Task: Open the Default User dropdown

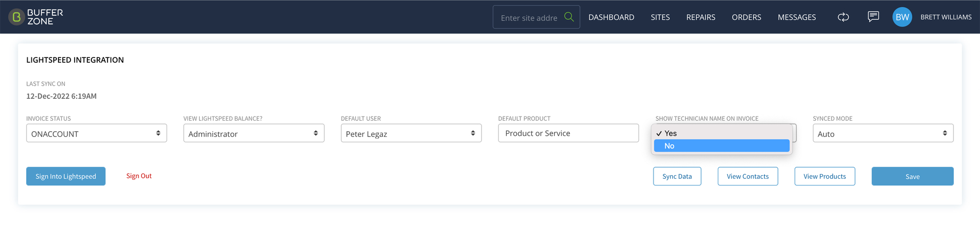Action: click(411, 133)
